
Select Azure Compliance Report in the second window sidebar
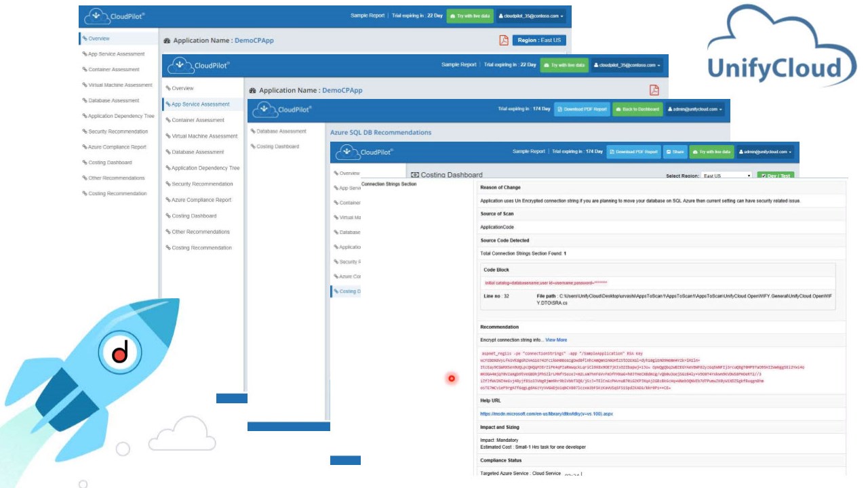[x=203, y=200]
